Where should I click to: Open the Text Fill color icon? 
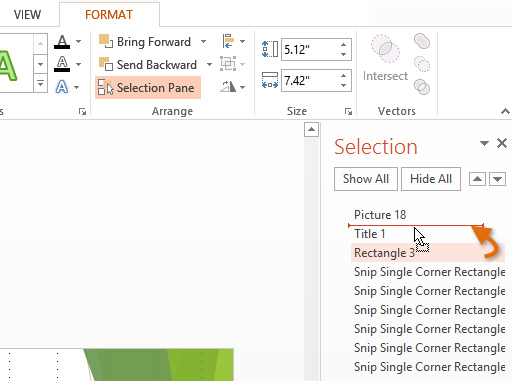[62, 42]
